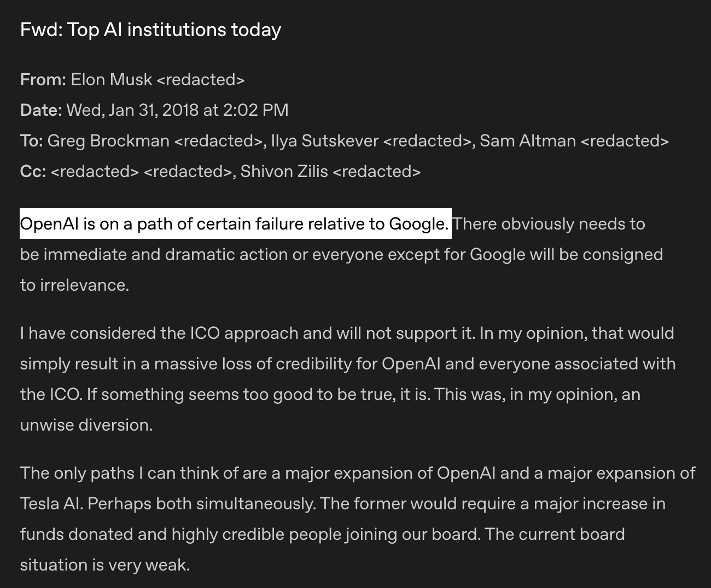
Task: Click the bold "To:" field label
Action: click(x=31, y=141)
